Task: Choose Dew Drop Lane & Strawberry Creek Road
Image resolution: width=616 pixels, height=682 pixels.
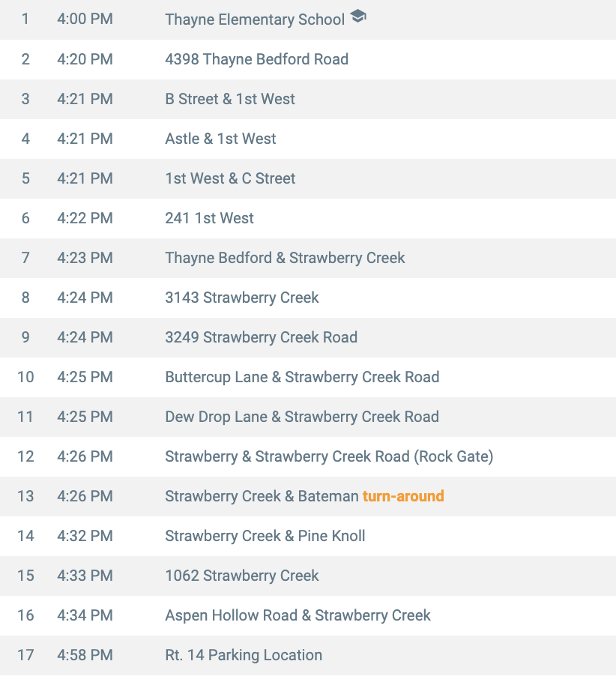Action: (302, 417)
